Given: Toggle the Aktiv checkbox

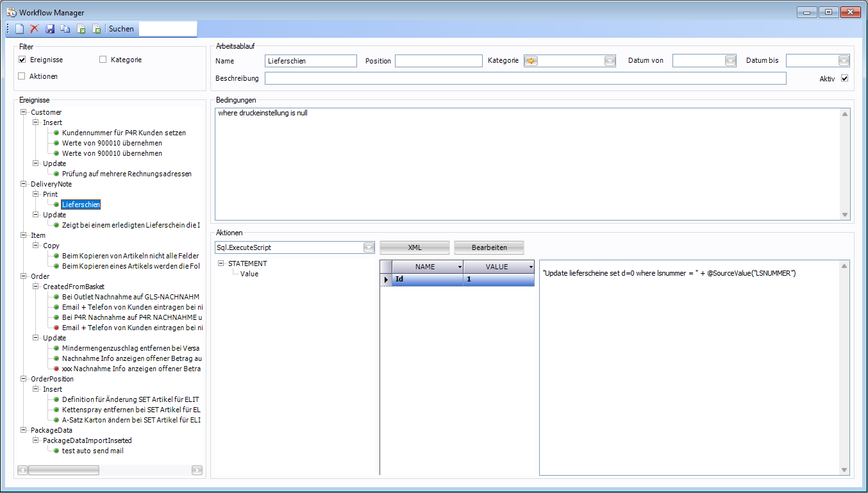Looking at the screenshot, I should [844, 78].
